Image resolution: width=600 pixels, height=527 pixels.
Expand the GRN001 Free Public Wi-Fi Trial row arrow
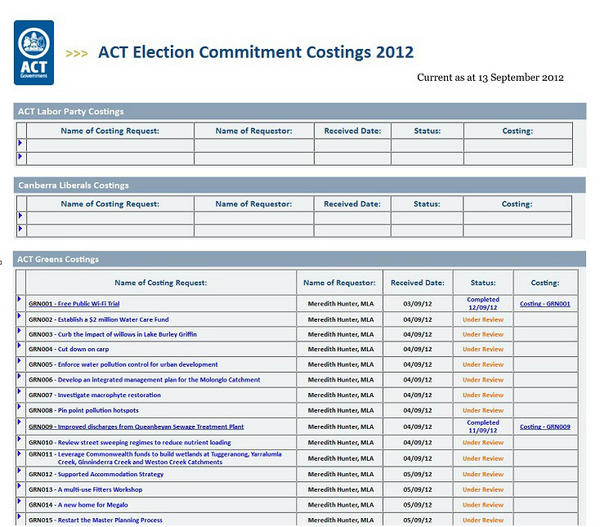click(x=20, y=299)
